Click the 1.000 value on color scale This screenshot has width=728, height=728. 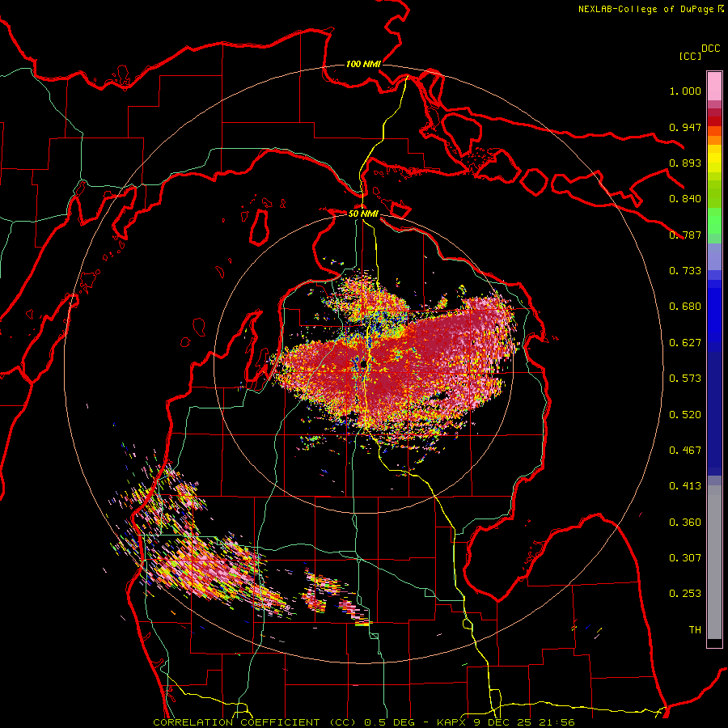coord(685,91)
